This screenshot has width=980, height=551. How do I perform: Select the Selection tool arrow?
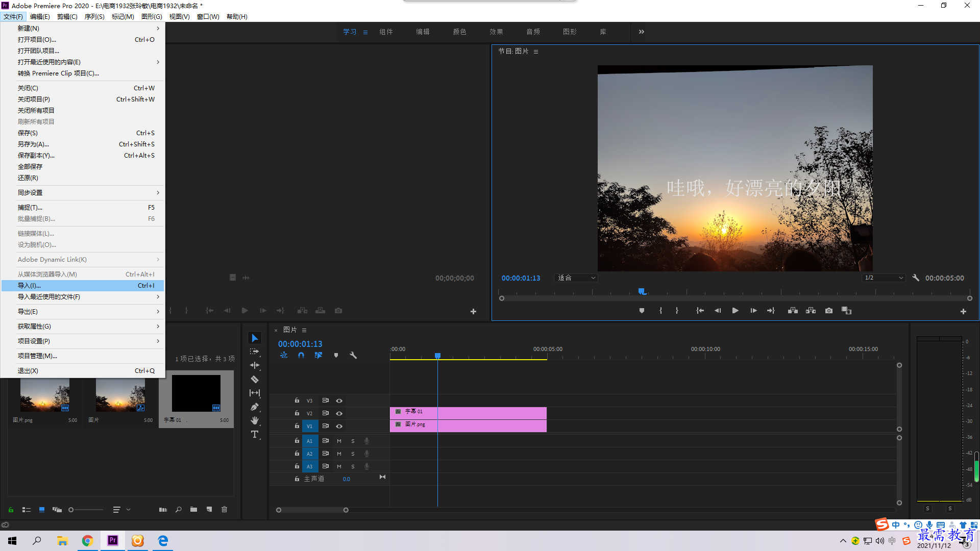255,338
